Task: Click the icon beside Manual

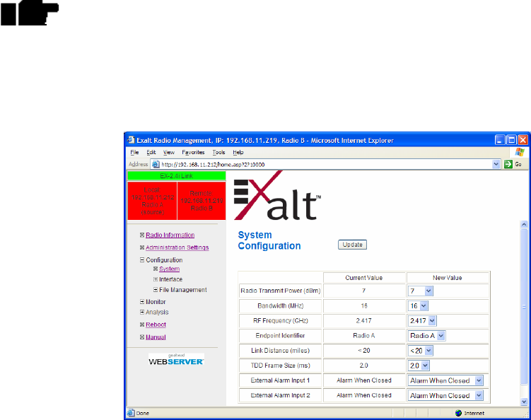Action: (142, 337)
